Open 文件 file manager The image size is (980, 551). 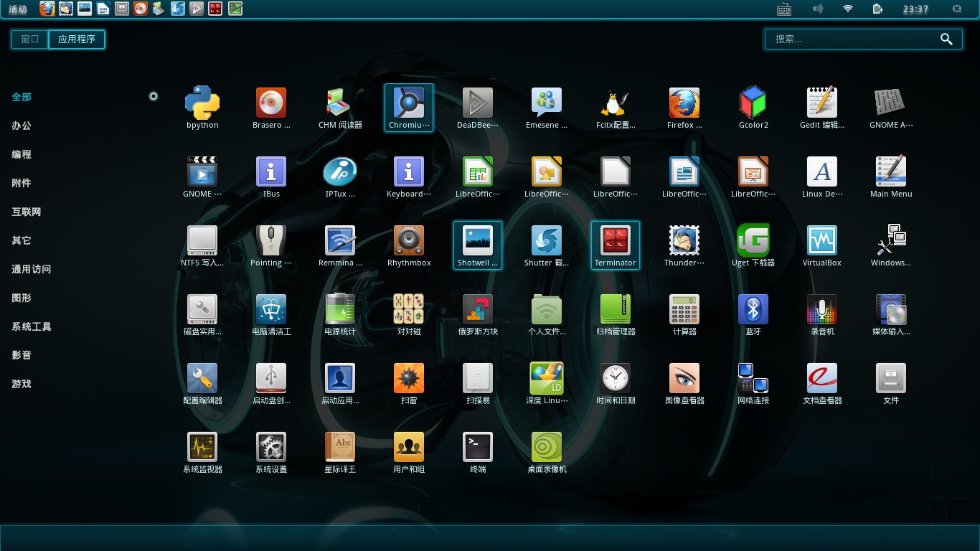tap(891, 384)
